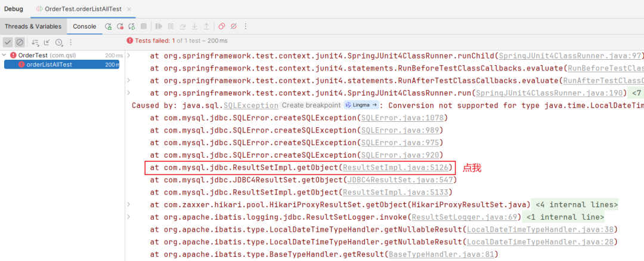Toggle Show Ignored tests button
The image size is (644, 261).
[x=20, y=42]
